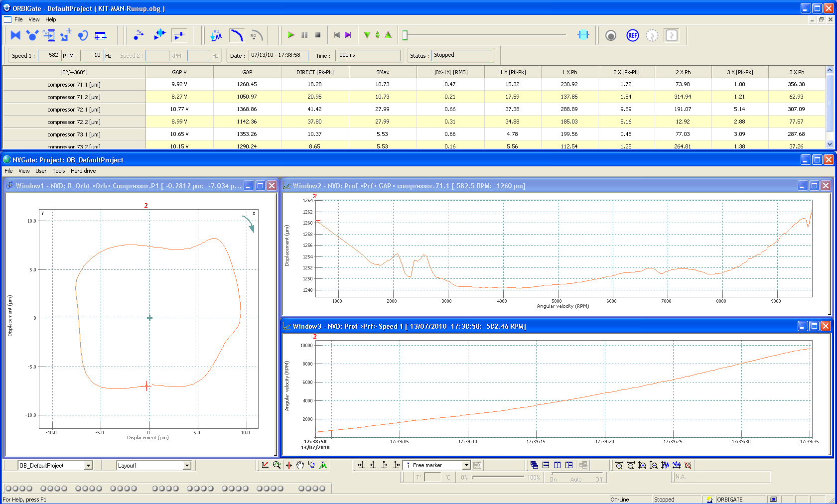Open ORBIGate File menu
The height and width of the screenshot is (504, 837).
pos(18,19)
